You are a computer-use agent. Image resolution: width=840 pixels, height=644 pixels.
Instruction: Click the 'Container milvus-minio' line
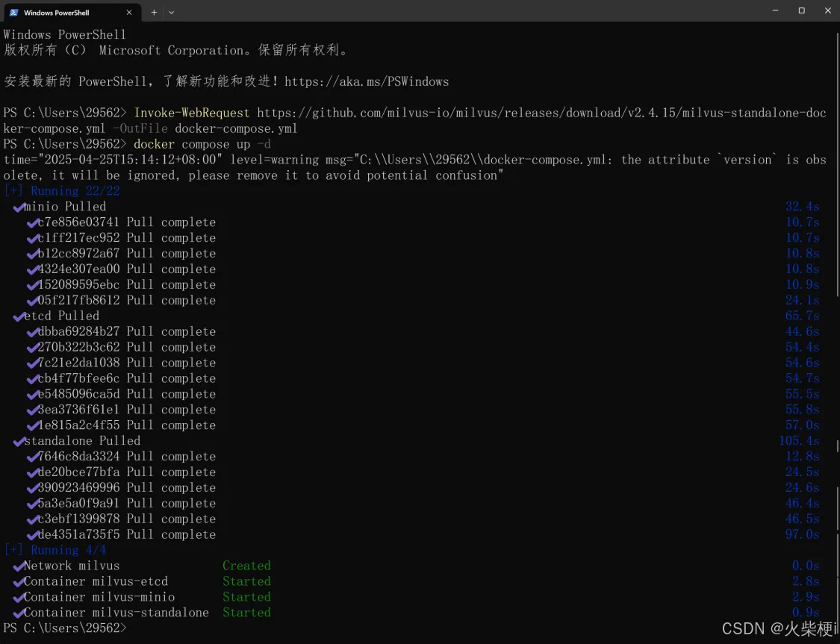coord(94,597)
